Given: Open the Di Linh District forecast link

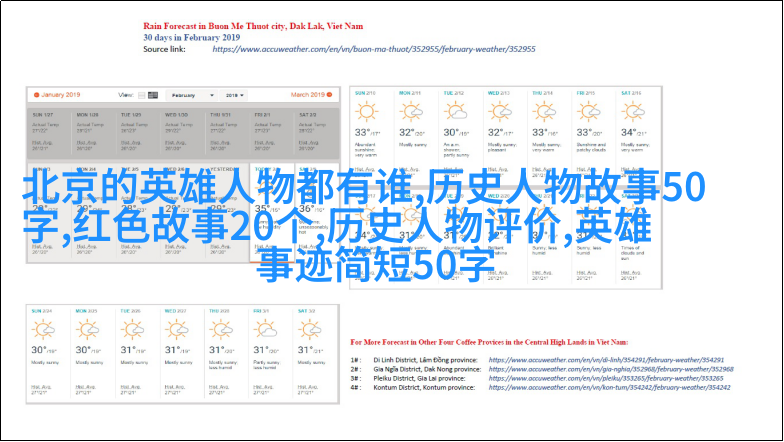Looking at the screenshot, I should pyautogui.click(x=606, y=360).
